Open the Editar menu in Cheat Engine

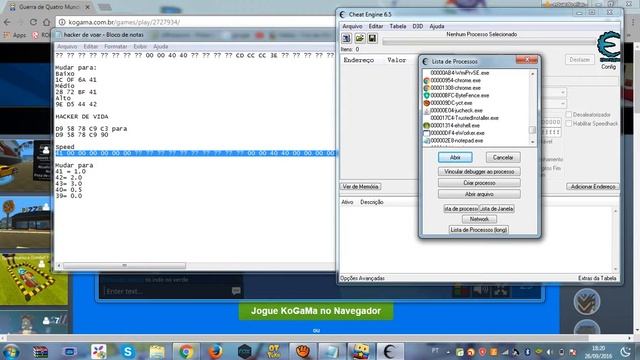[x=376, y=26]
